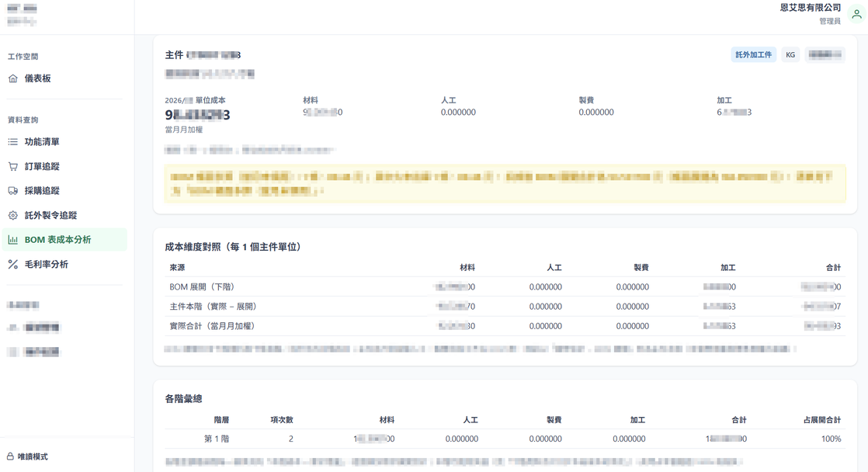Go to 訂單追蹤 page
The image size is (868, 472).
click(64, 167)
